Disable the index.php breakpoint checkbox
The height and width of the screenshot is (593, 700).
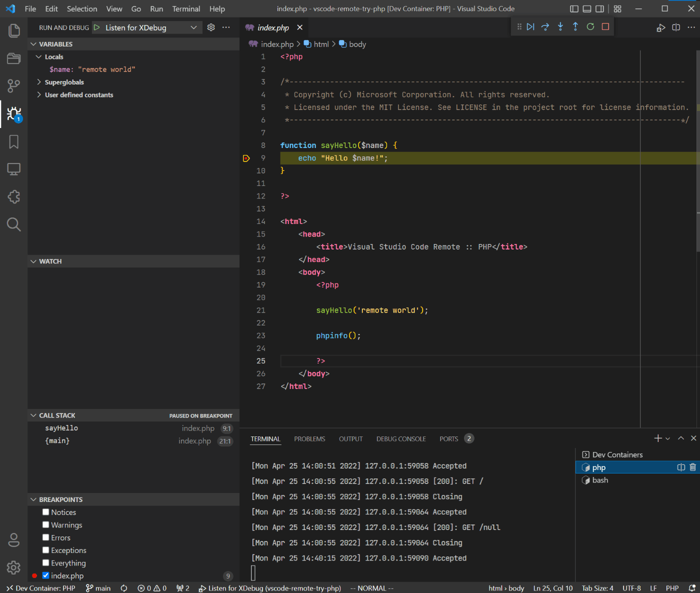coord(46,575)
